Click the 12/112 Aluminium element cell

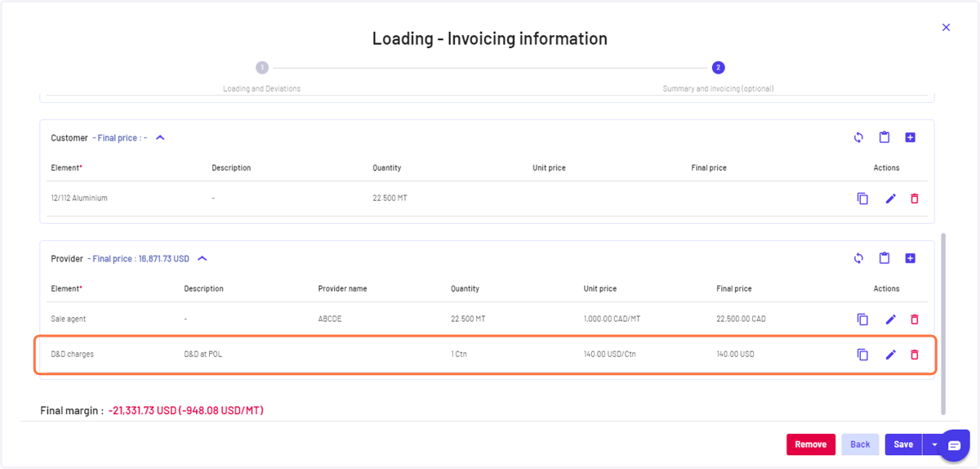[x=79, y=199]
